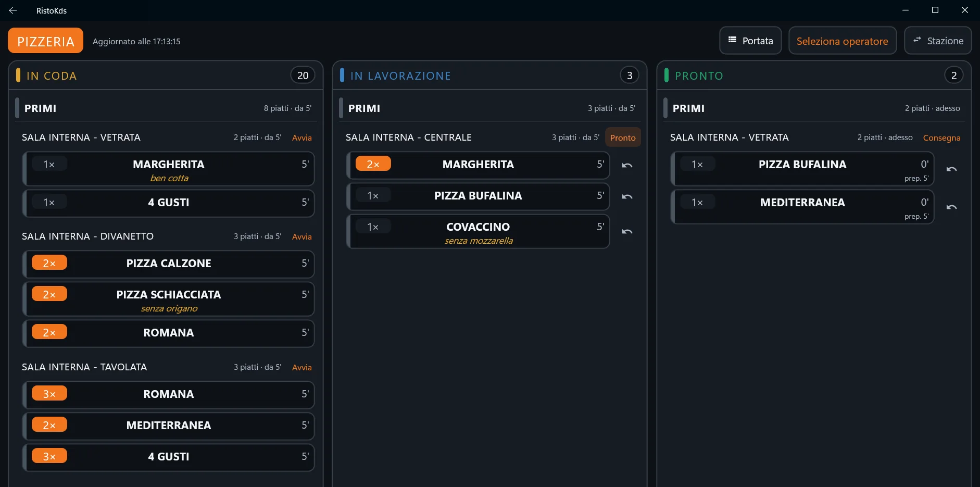Click the Aggiornato alle 17:13:15 timestamp
The width and height of the screenshot is (980, 487).
136,41
